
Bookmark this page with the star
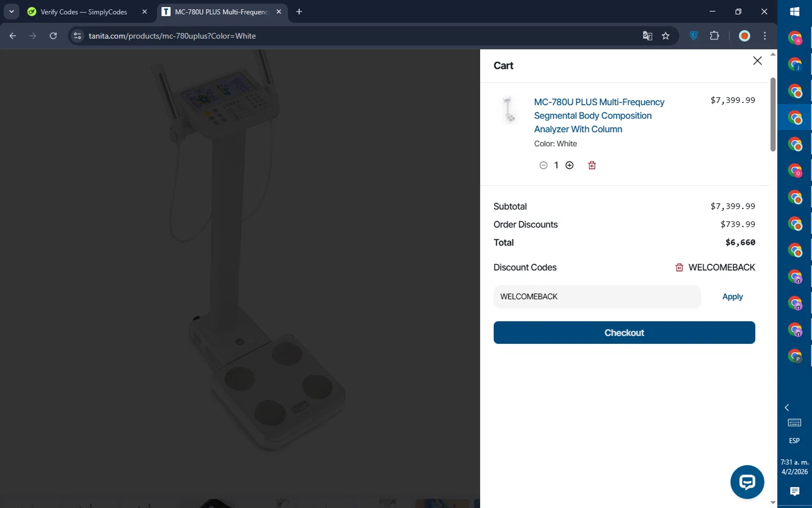tap(666, 36)
